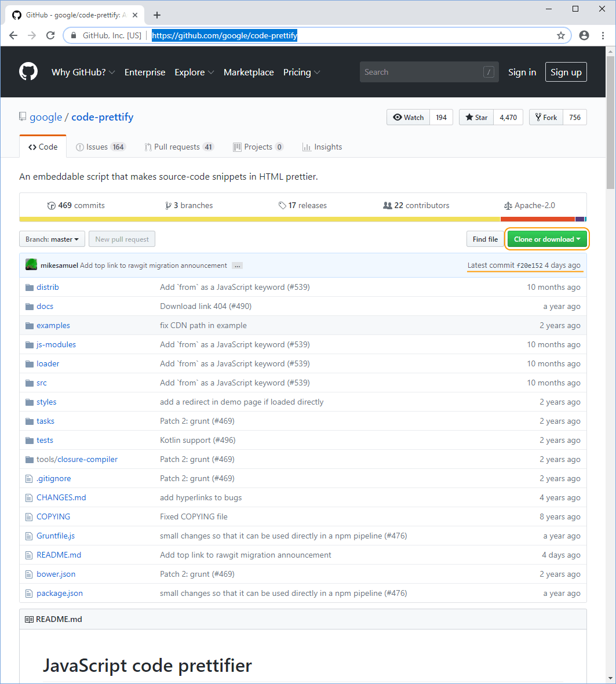This screenshot has height=684, width=616.
Task: Click the language breakdown color bar
Action: point(303,219)
